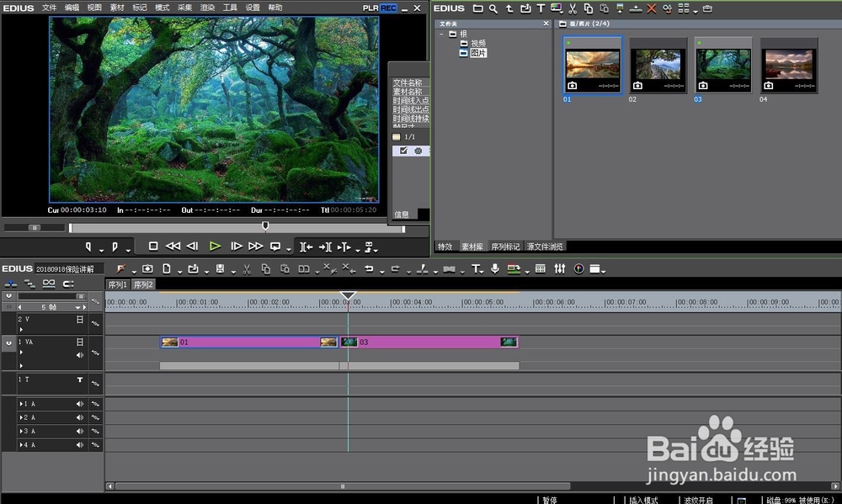This screenshot has height=504, width=842.
Task: Click the Save project floppy icon
Action: [x=220, y=269]
